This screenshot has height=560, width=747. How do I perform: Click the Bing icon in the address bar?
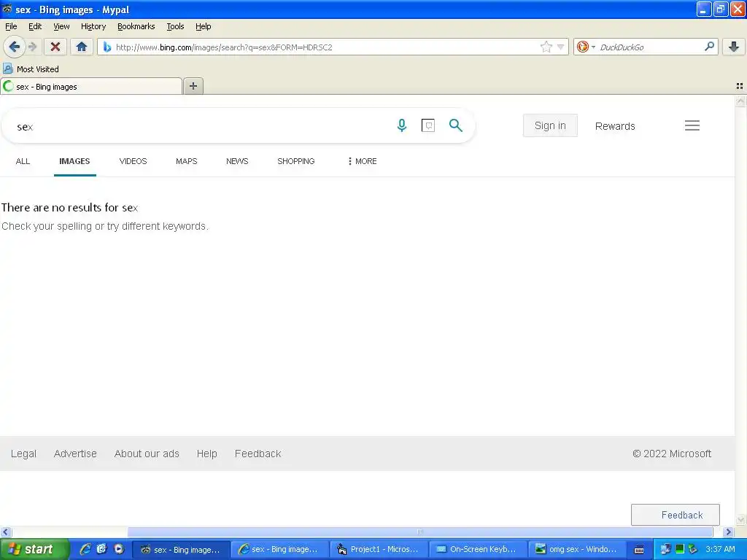pos(107,47)
